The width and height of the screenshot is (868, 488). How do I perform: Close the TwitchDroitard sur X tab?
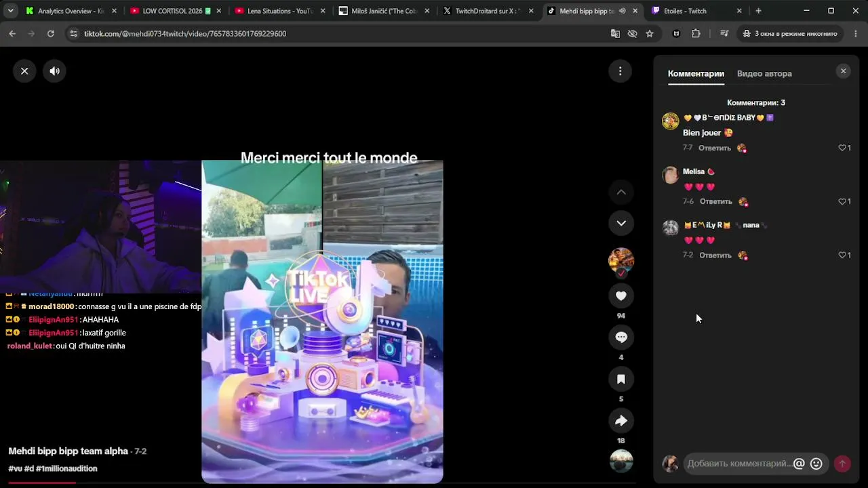[530, 11]
